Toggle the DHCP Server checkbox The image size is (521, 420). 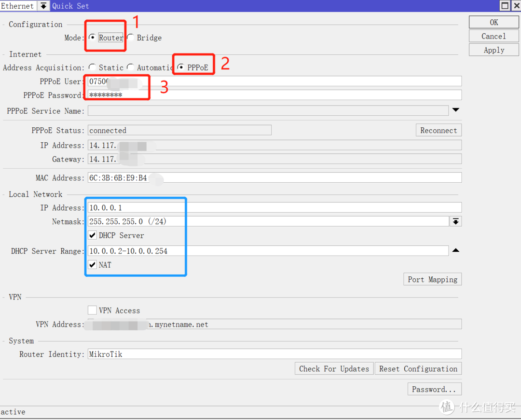coord(93,235)
